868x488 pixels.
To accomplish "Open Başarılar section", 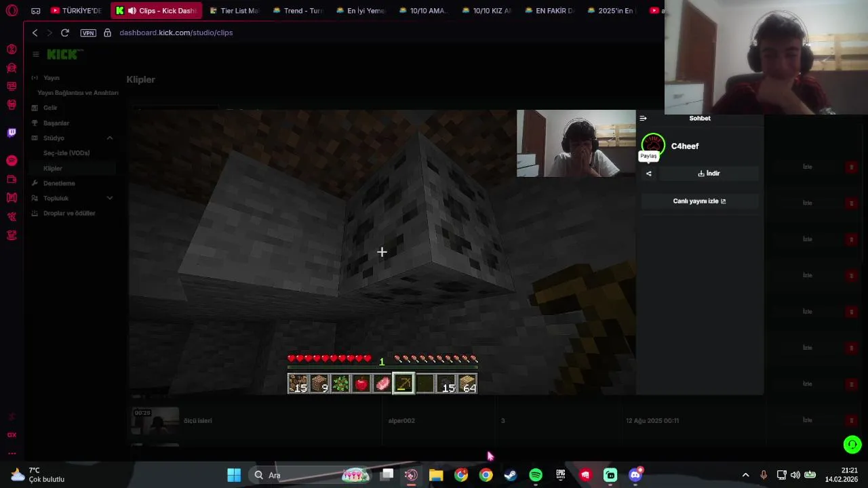I will pyautogui.click(x=56, y=123).
